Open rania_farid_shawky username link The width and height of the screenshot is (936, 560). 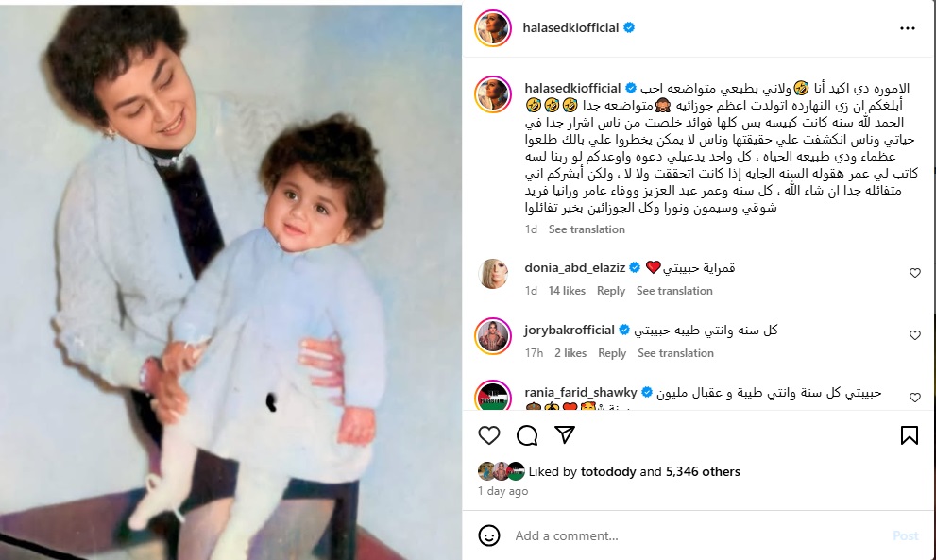(580, 392)
